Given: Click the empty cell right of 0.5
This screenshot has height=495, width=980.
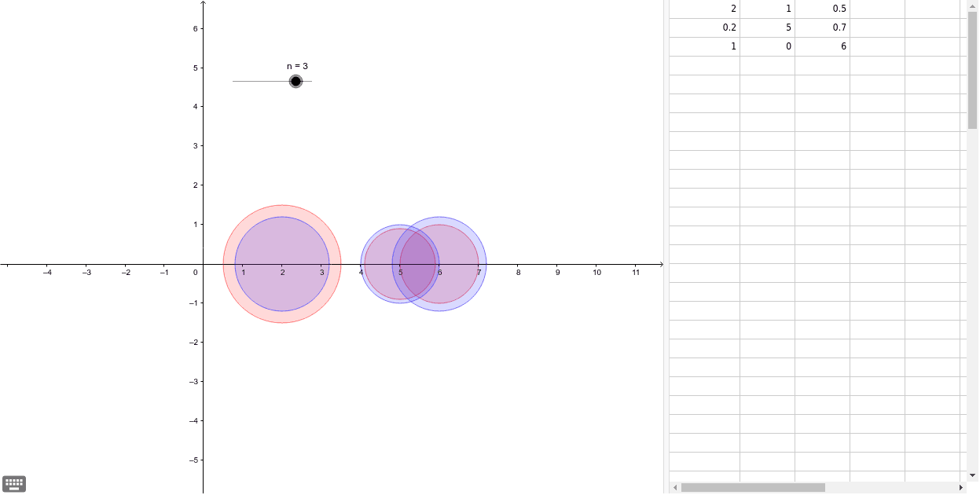Looking at the screenshot, I should pyautogui.click(x=877, y=9).
